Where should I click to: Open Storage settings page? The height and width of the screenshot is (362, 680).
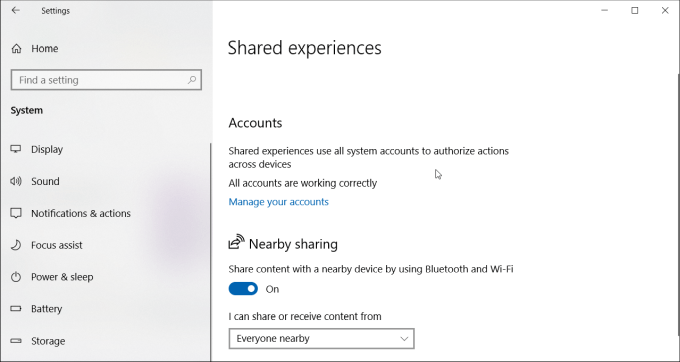[48, 341]
